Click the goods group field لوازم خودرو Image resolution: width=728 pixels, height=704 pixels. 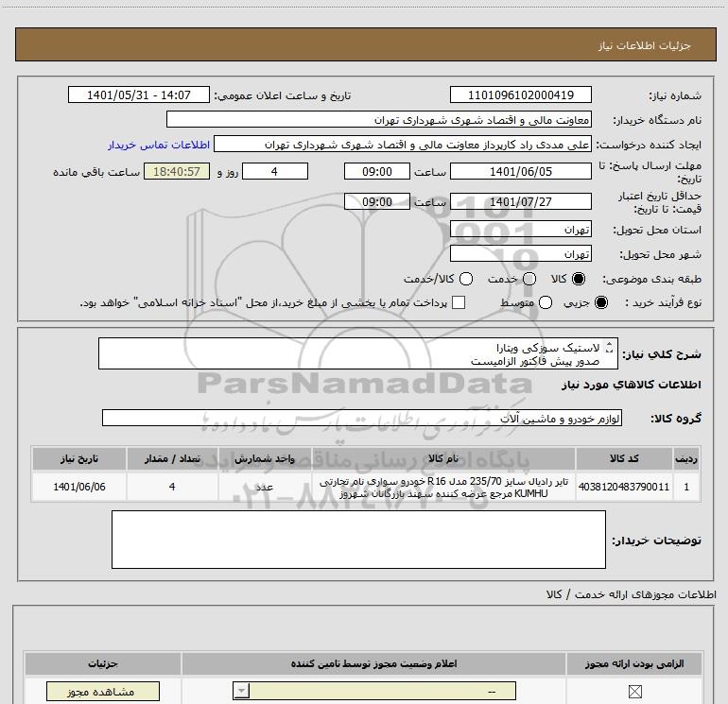[x=362, y=418]
